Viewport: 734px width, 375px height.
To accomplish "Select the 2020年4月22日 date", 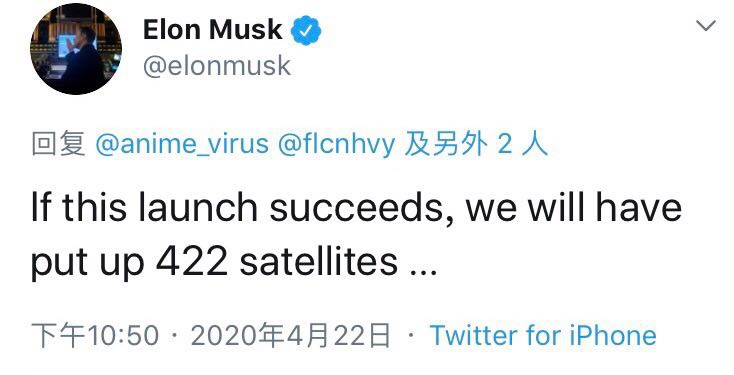I will 290,335.
